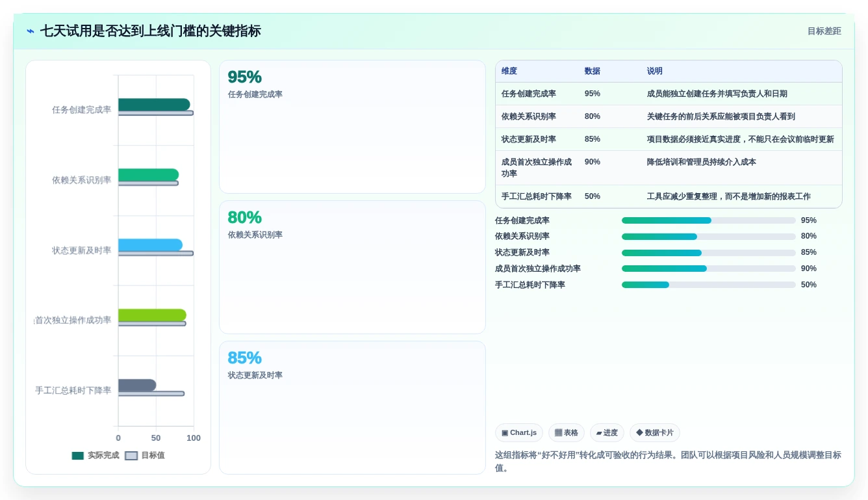
Task: Toggle the 目标值 legend entry in the chart
Action: [x=145, y=455]
